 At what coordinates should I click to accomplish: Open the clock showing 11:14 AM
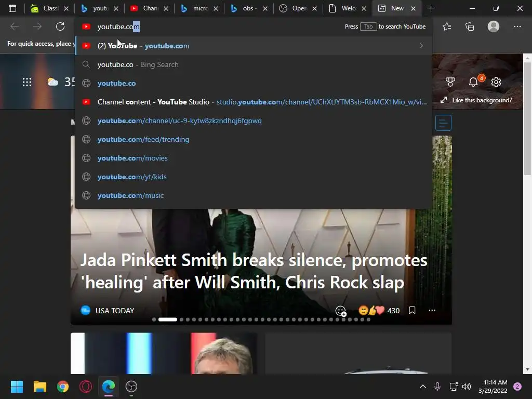coord(493,387)
